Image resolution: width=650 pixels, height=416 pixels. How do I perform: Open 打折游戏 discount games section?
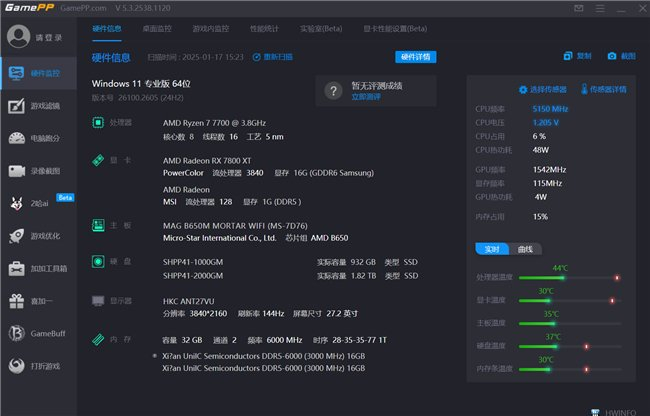tap(39, 366)
